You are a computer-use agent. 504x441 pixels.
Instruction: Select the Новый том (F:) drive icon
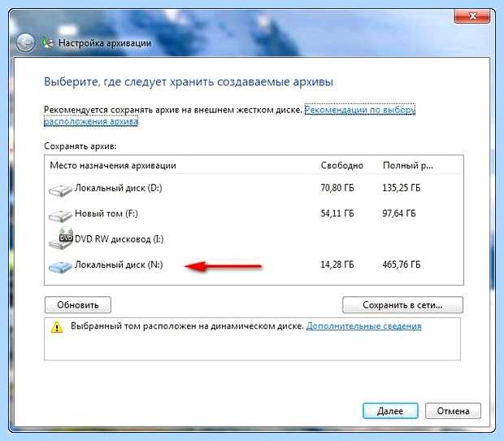click(60, 215)
